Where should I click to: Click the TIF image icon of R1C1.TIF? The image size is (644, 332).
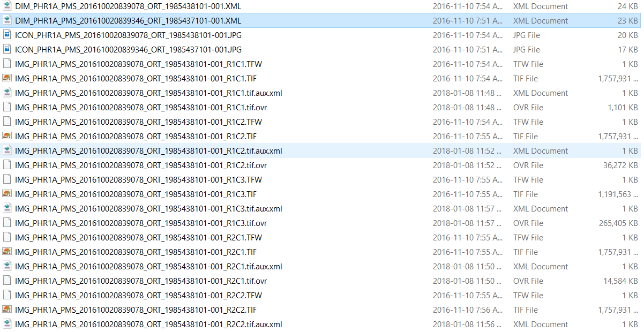pos(7,79)
